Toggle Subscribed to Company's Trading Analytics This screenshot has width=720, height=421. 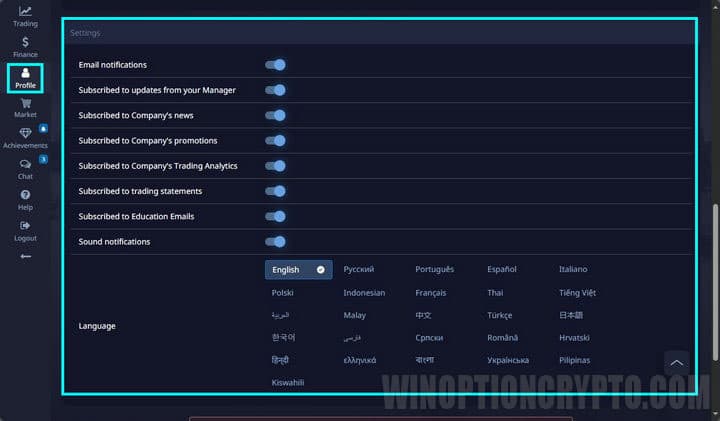pos(276,166)
